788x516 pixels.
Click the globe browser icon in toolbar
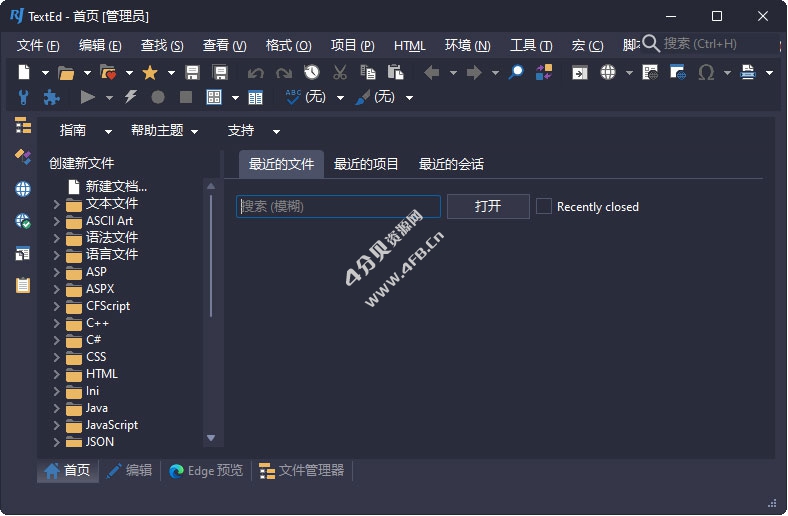(x=608, y=73)
